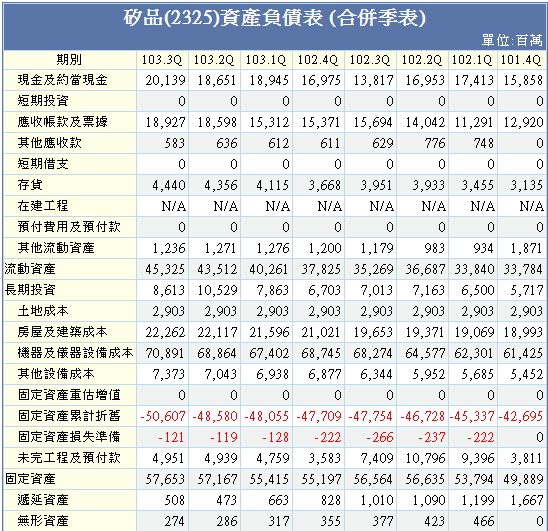Click other equipment cost value 7,373
548x531 pixels.
tap(169, 374)
